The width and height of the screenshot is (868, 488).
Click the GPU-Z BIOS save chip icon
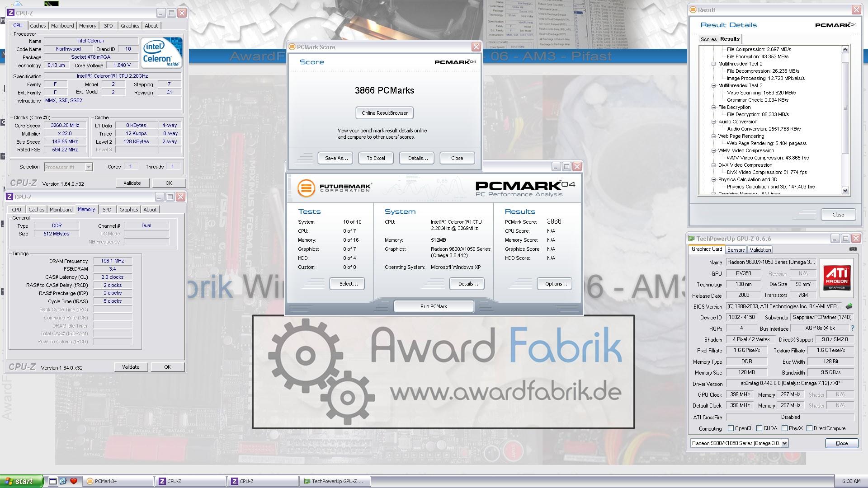pyautogui.click(x=849, y=306)
